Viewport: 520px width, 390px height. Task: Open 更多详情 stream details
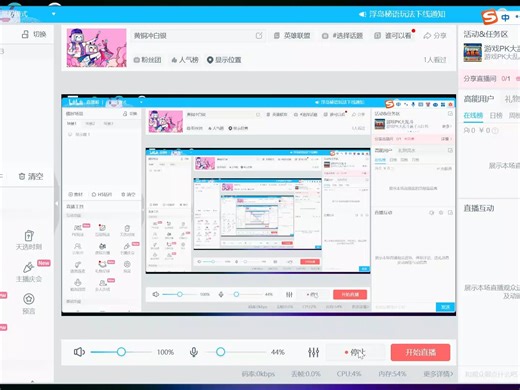[x=438, y=374]
